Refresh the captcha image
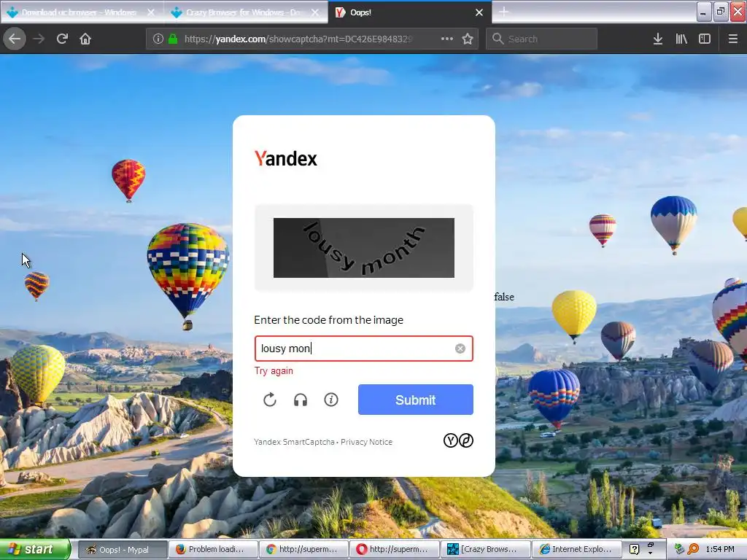The height and width of the screenshot is (560, 747). 270,400
